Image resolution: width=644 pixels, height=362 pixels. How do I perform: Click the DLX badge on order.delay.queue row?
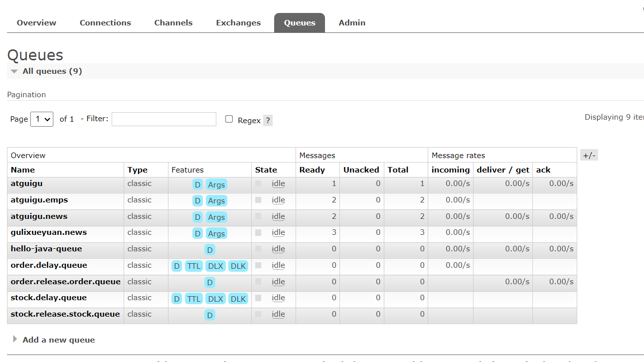[216, 266]
